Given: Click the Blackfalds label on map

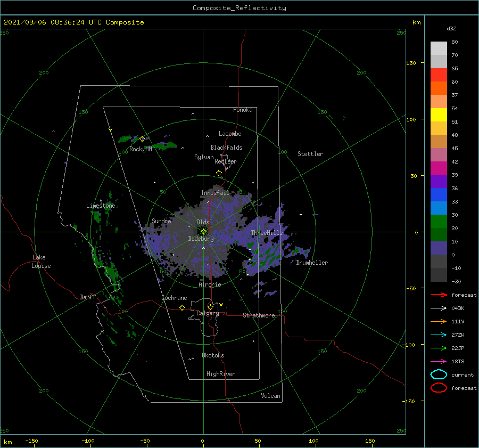Looking at the screenshot, I should (x=226, y=148).
